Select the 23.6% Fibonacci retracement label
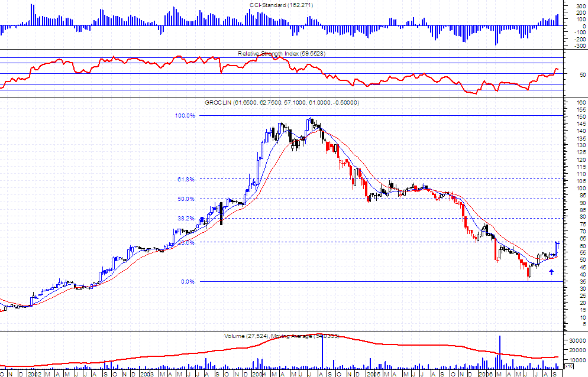Screen dimensions: 588x377 [x=186, y=242]
